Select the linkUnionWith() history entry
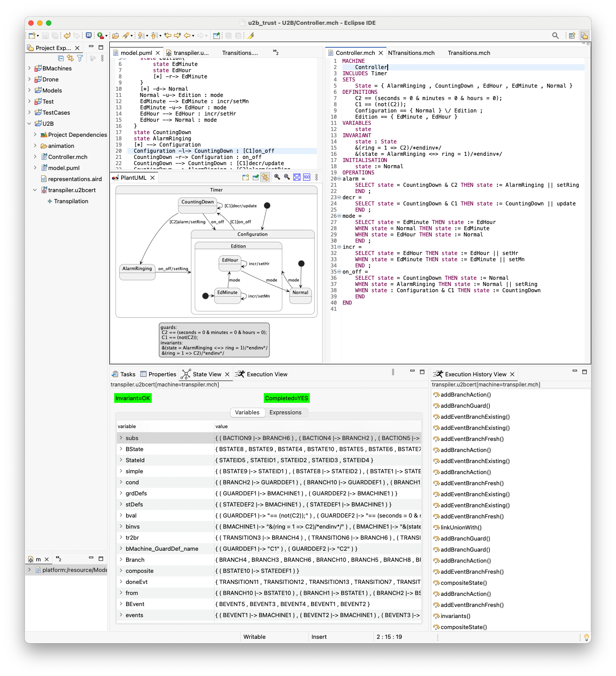The image size is (616, 676). click(x=461, y=527)
